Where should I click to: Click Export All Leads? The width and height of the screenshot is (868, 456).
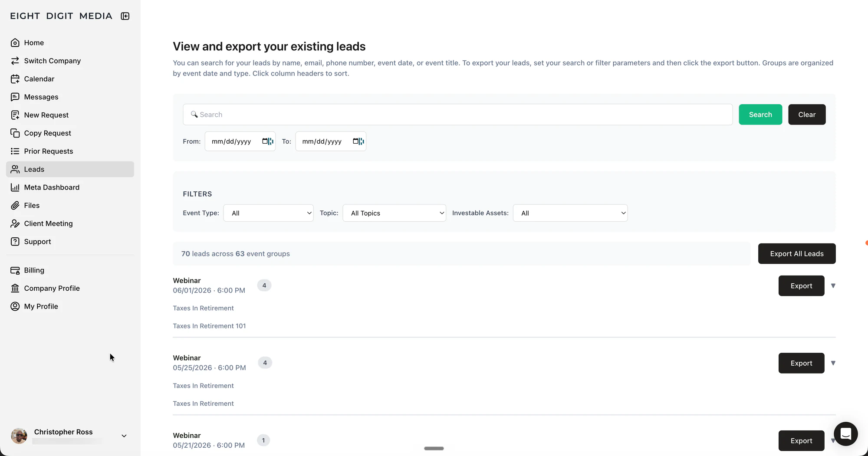tap(797, 254)
